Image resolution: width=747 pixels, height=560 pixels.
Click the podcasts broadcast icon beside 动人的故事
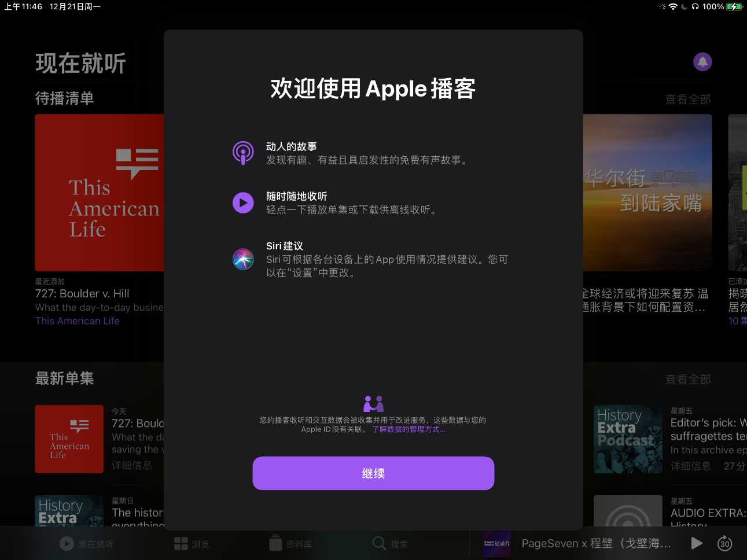[243, 153]
